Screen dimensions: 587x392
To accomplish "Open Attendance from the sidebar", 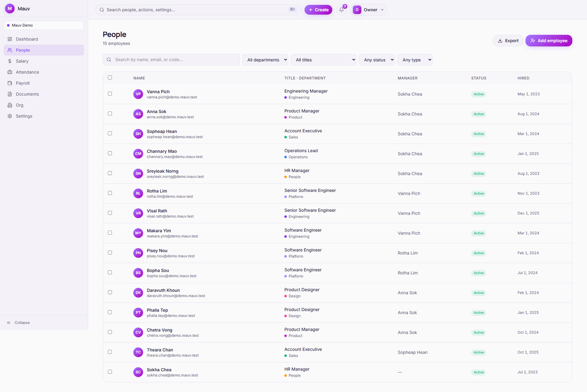I will pos(44,72).
